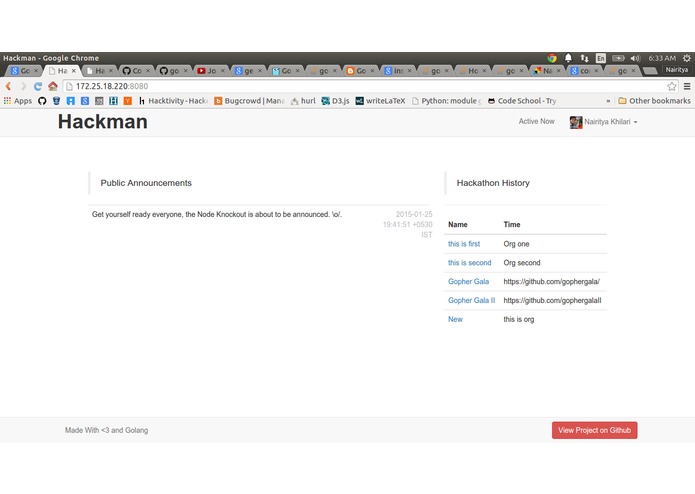
Task: Open the blue Google 8 bookmark icon
Action: pyautogui.click(x=85, y=101)
